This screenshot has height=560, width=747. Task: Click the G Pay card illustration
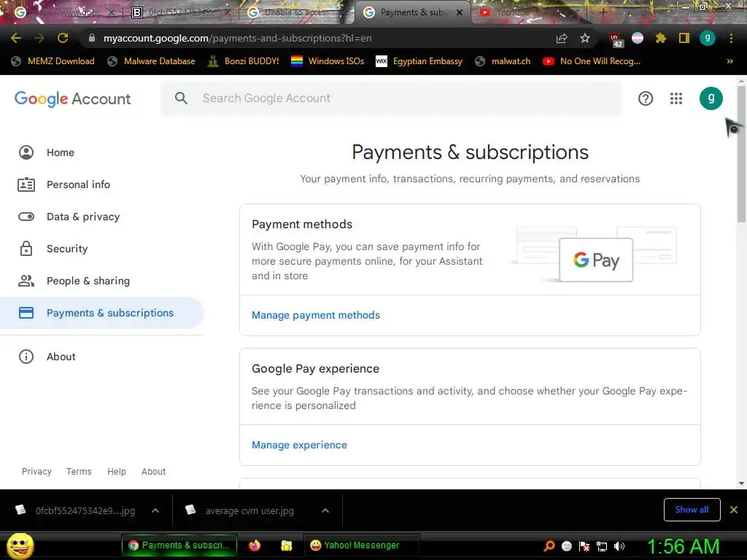pyautogui.click(x=595, y=260)
